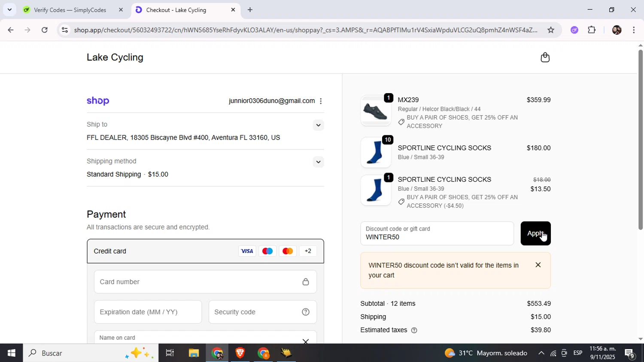Screen dimensions: 644x362
Task: Click the Buscar taskbar search box
Action: point(91,353)
